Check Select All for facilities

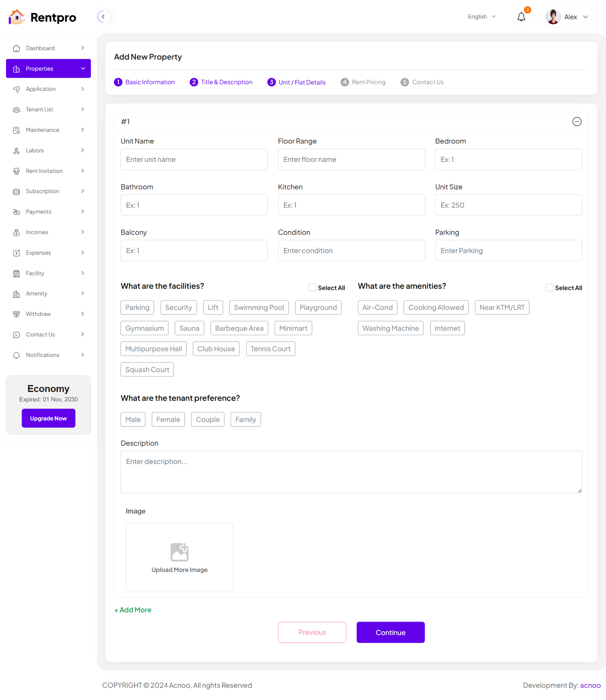tap(312, 288)
